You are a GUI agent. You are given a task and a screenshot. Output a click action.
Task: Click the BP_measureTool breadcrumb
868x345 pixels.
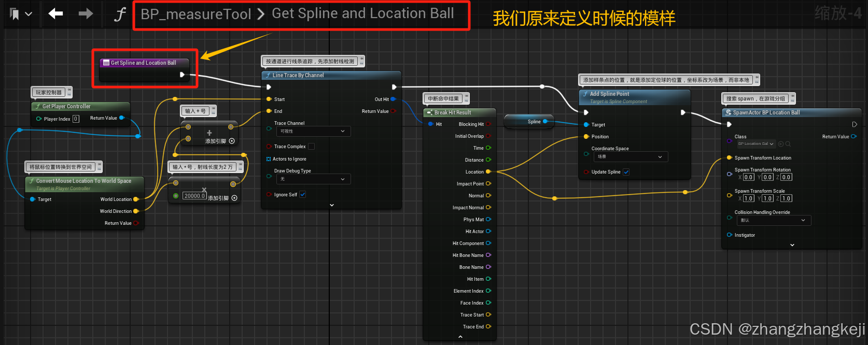pos(196,14)
